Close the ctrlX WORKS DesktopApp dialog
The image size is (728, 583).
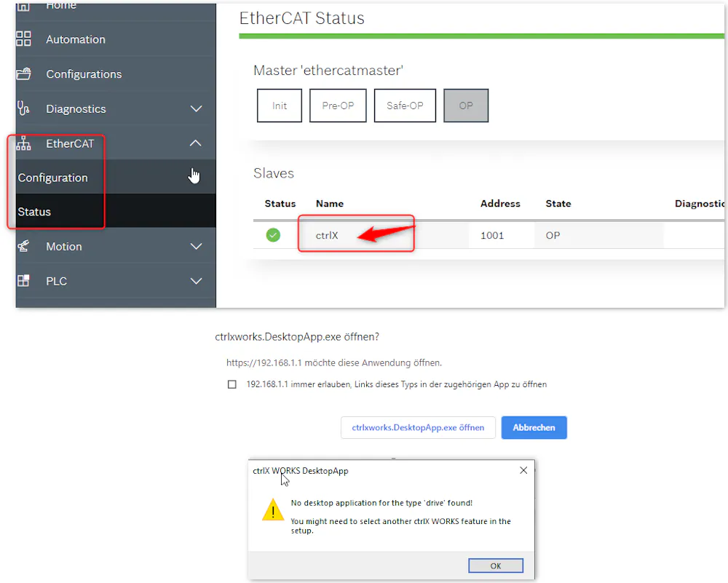(523, 470)
